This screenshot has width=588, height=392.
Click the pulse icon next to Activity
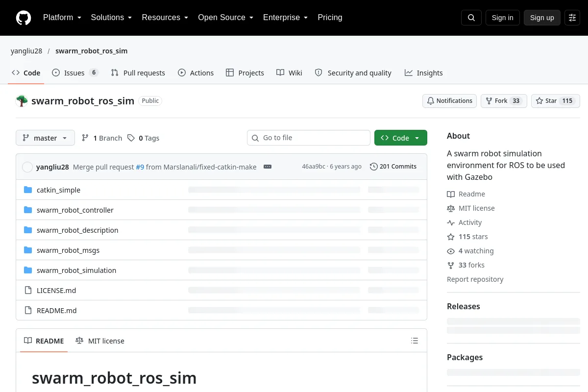click(x=451, y=223)
